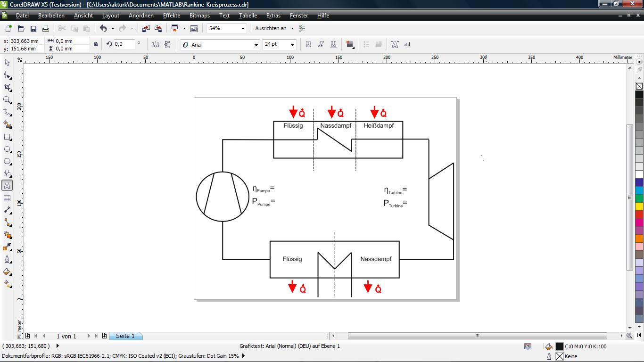
Task: Pick the yellow swatch in color palette
Action: coord(639,206)
